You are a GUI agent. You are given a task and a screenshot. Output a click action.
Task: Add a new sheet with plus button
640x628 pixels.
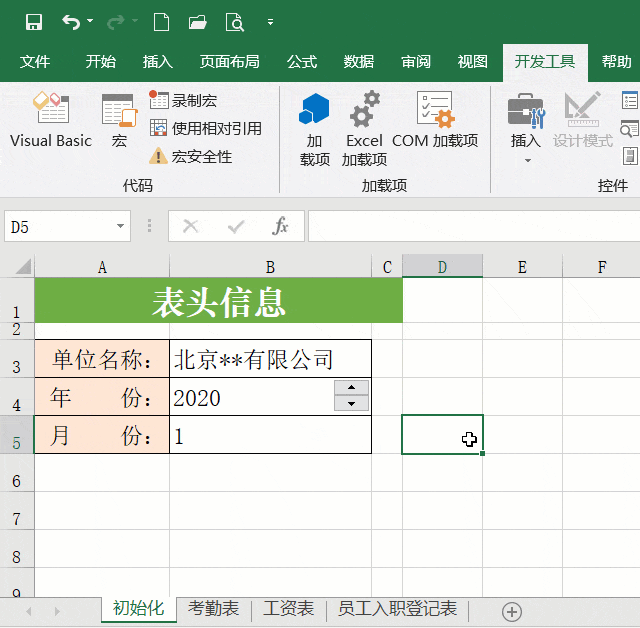[x=512, y=611]
